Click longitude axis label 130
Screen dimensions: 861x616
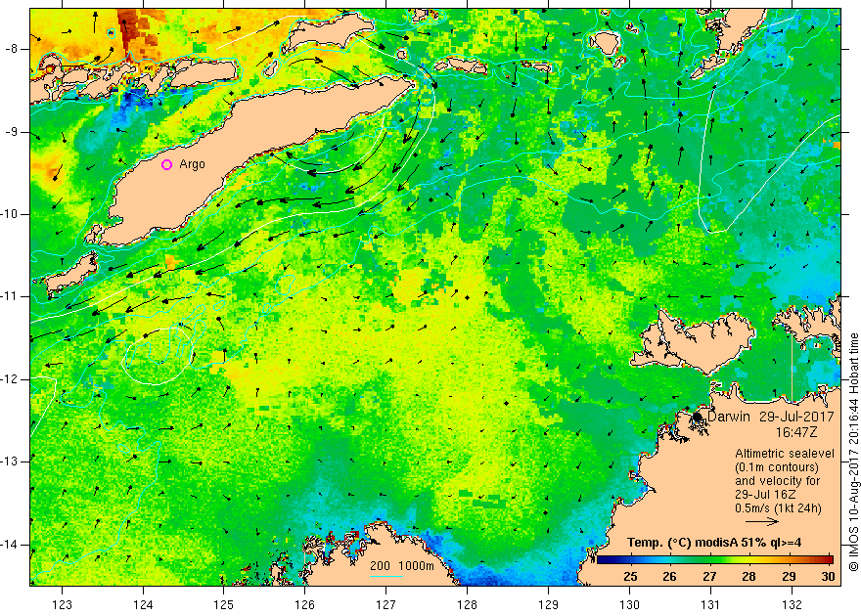629,605
